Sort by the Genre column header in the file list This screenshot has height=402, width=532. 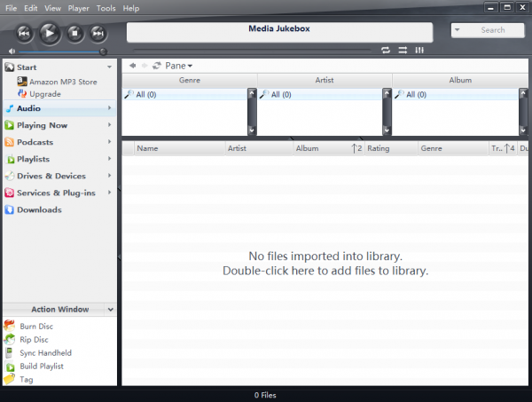(453, 148)
